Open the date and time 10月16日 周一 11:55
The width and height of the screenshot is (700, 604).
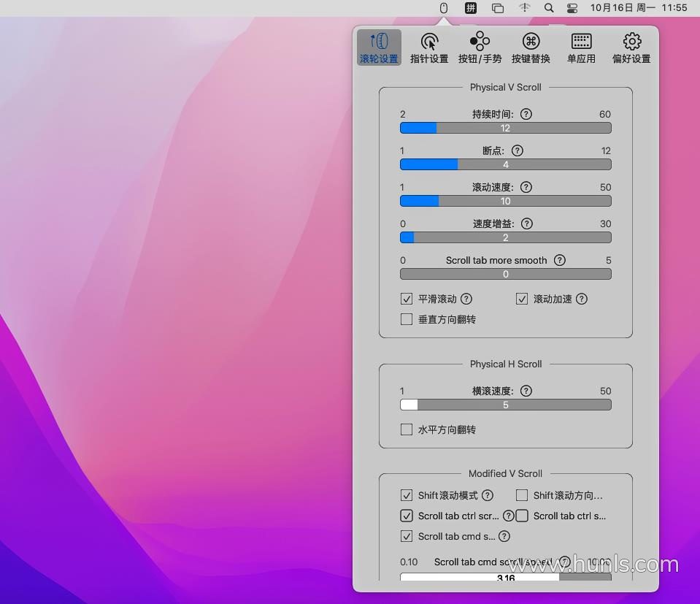(x=639, y=8)
